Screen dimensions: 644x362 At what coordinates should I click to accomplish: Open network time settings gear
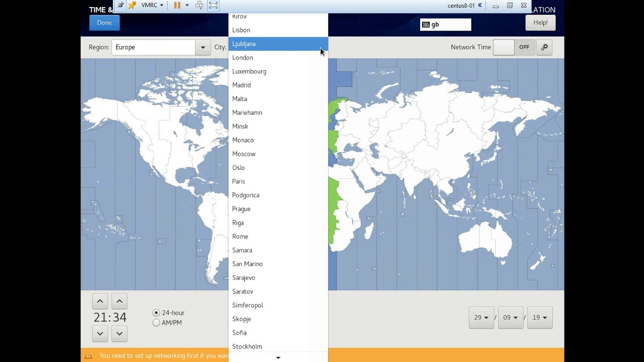tap(544, 47)
